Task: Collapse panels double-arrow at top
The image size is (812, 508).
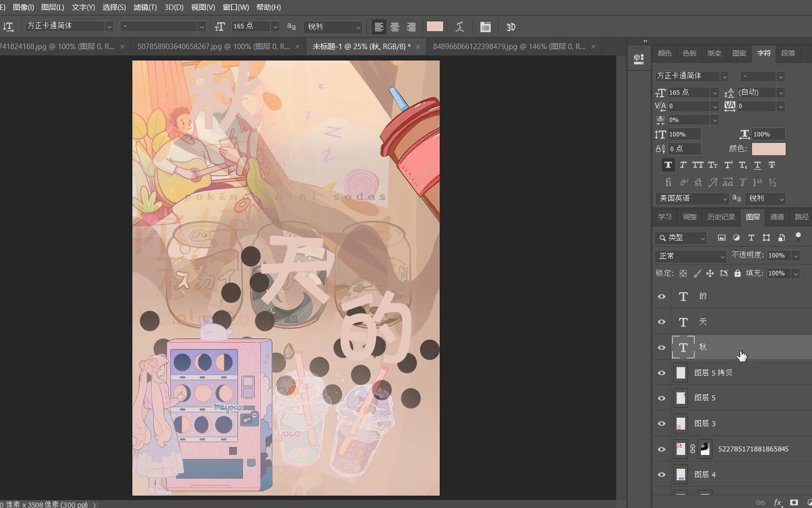Action: (645, 41)
